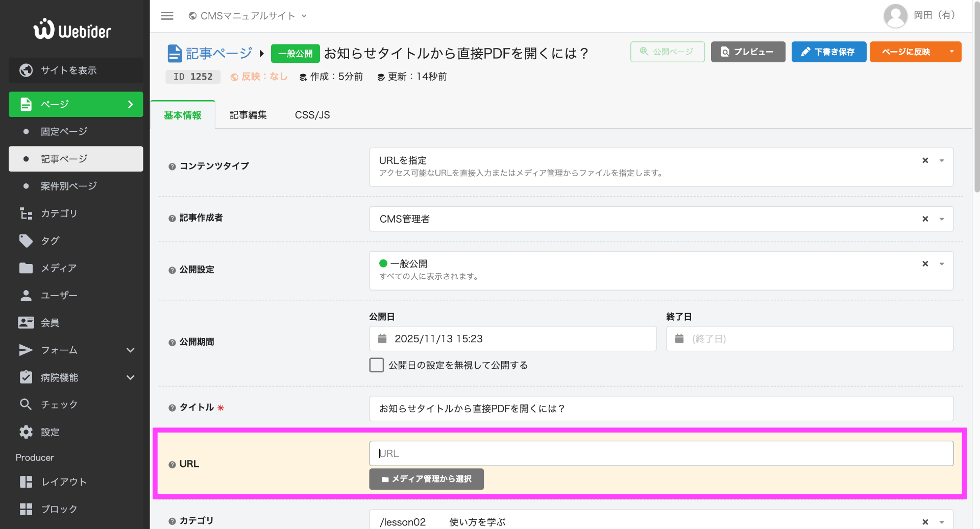
Task: Click the calendar icon in 公開日 field
Action: pos(382,339)
